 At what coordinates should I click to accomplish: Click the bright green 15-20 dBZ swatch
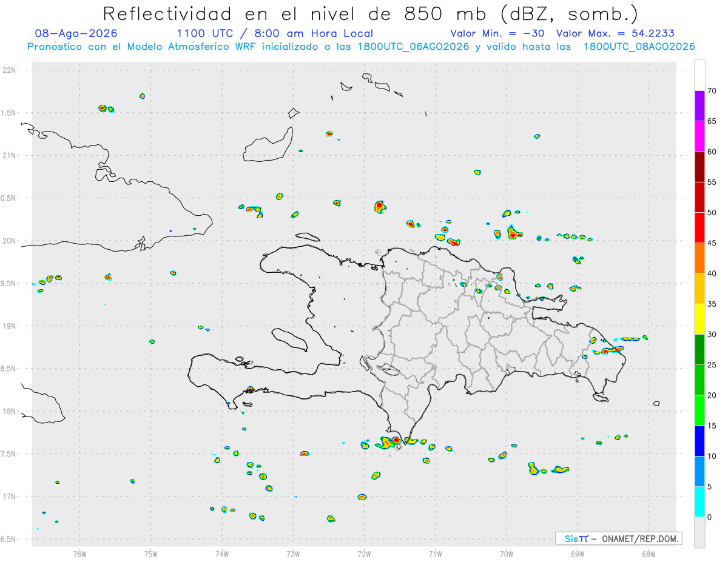pos(699,410)
